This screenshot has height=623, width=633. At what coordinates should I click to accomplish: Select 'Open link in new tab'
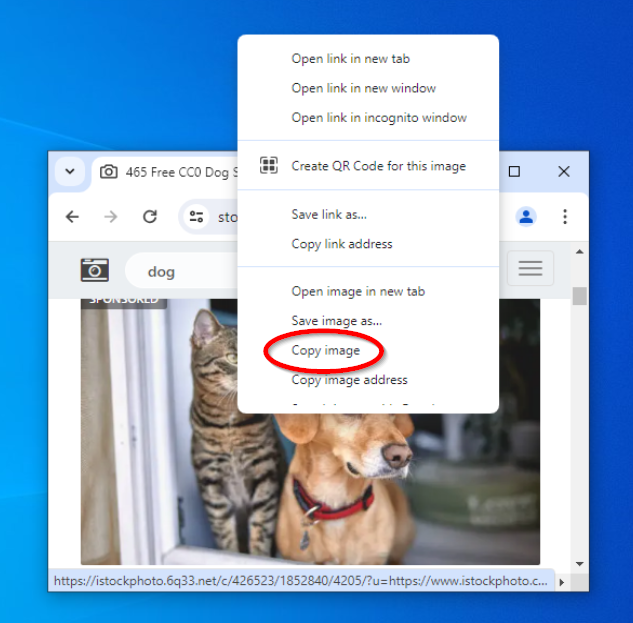pos(350,59)
